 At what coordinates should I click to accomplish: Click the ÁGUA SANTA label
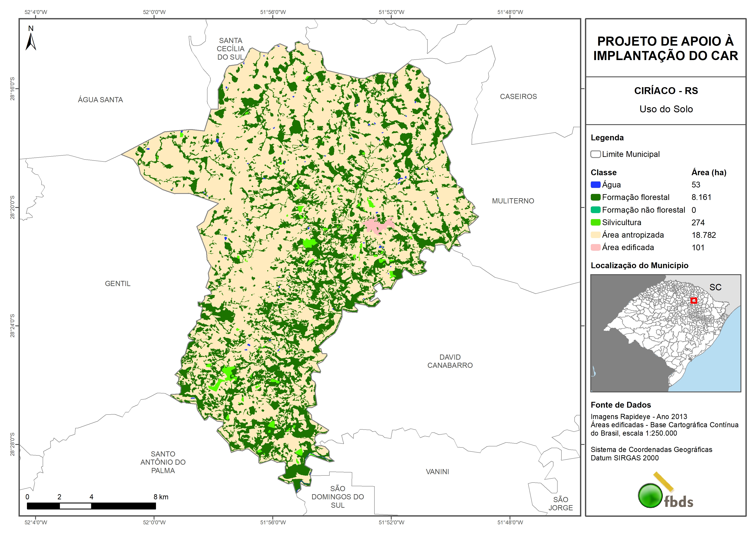click(100, 100)
